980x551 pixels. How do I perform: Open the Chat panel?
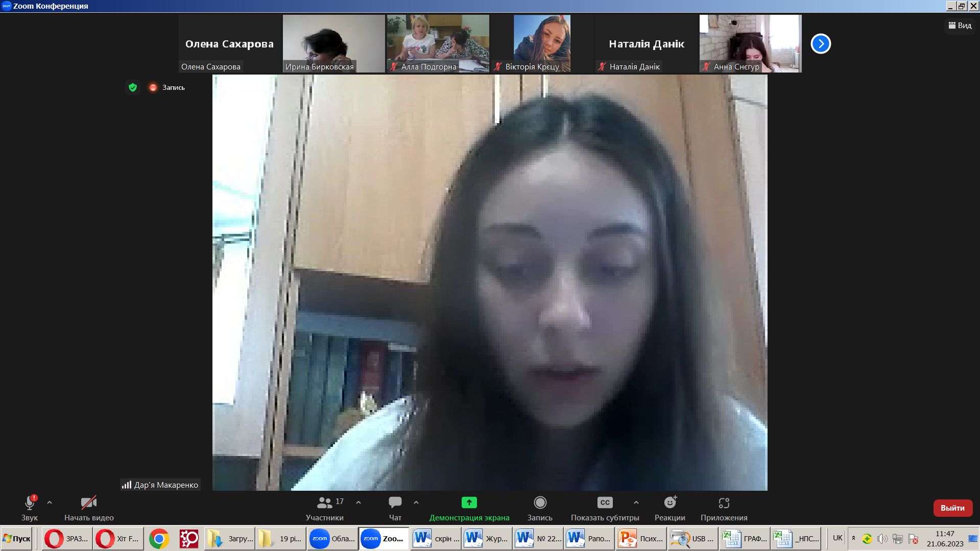395,503
